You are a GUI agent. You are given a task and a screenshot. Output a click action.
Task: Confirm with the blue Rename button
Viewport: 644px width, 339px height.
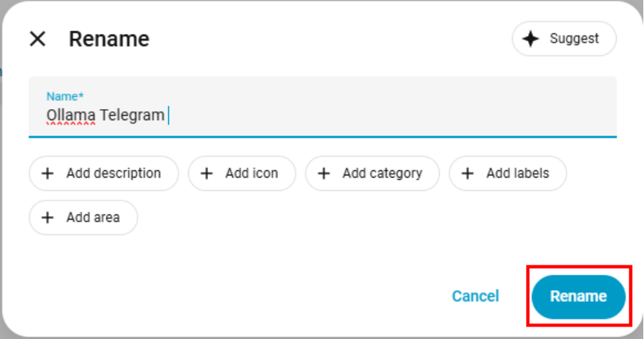(578, 296)
